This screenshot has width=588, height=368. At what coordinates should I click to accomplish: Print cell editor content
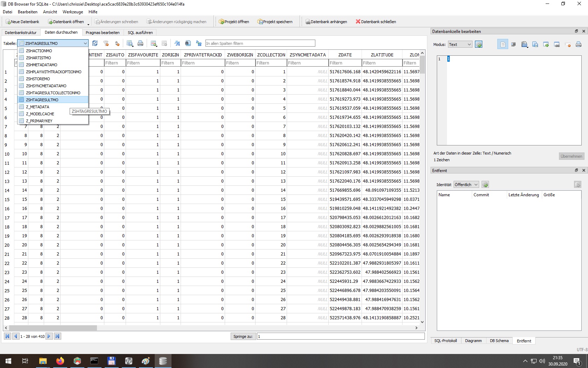tap(579, 45)
